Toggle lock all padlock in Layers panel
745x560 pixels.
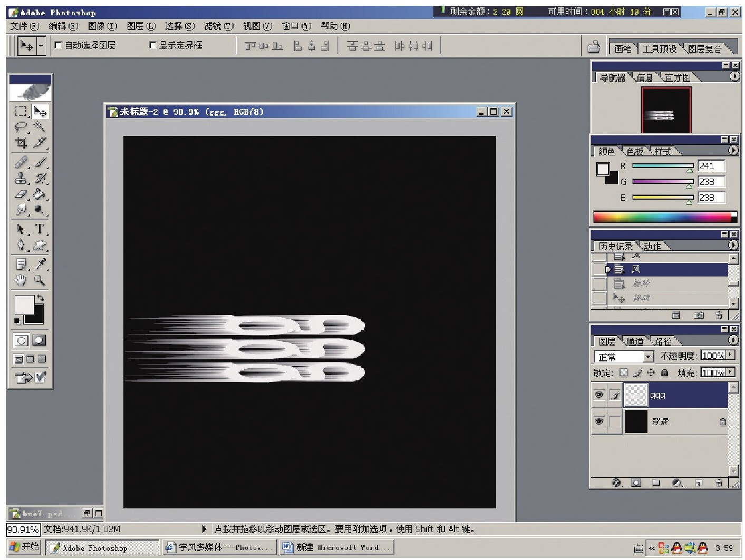665,373
